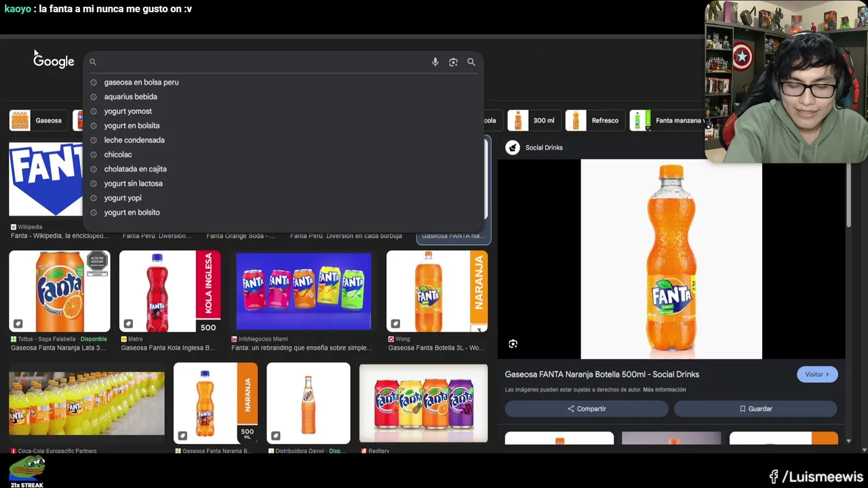Image resolution: width=868 pixels, height=488 pixels.
Task: Open the Wong Fanta Botella 3L thumbnail
Action: coord(437,291)
